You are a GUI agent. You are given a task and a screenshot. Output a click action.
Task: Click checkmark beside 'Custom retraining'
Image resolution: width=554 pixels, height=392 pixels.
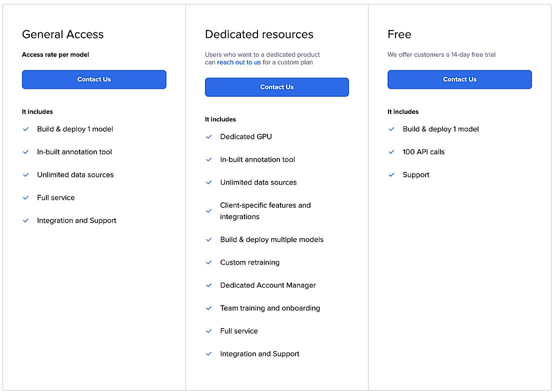pos(209,263)
